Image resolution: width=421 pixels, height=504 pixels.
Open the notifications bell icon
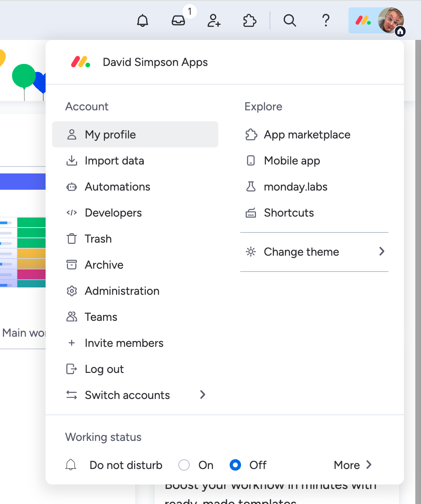pos(143,20)
